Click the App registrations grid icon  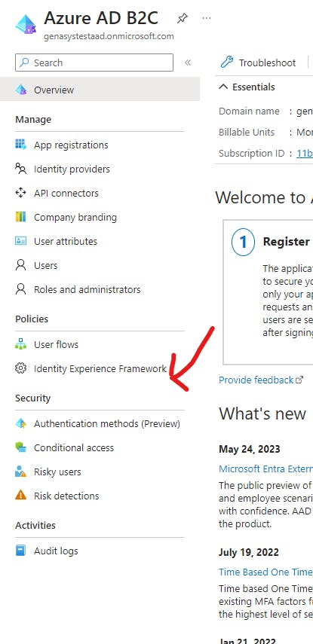click(x=20, y=145)
